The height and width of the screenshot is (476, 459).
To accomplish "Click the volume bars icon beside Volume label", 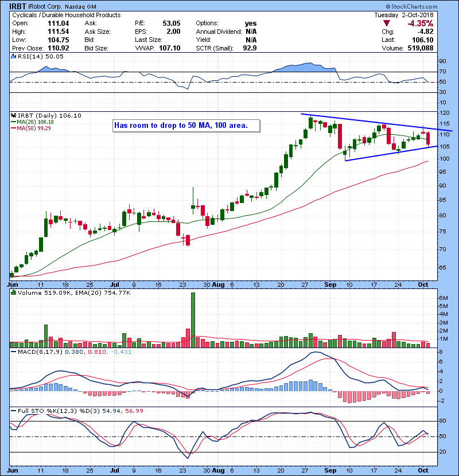I will tap(13, 292).
